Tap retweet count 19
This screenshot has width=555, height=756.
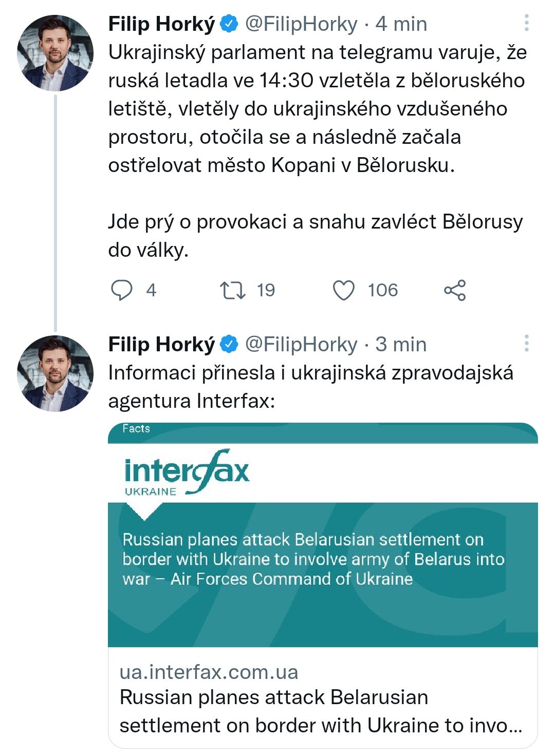266,290
